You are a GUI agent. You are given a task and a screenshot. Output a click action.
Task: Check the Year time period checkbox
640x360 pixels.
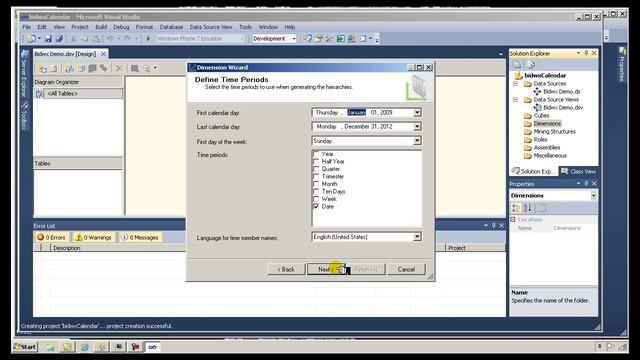tap(316, 154)
